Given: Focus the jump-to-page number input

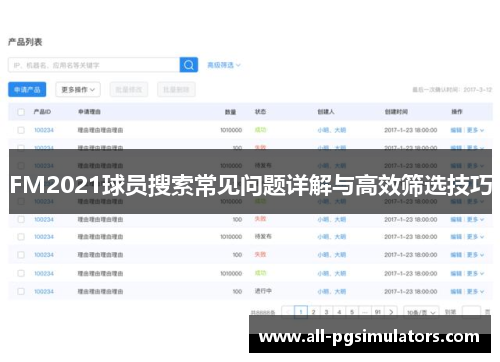Looking at the screenshot, I should click(x=471, y=312).
